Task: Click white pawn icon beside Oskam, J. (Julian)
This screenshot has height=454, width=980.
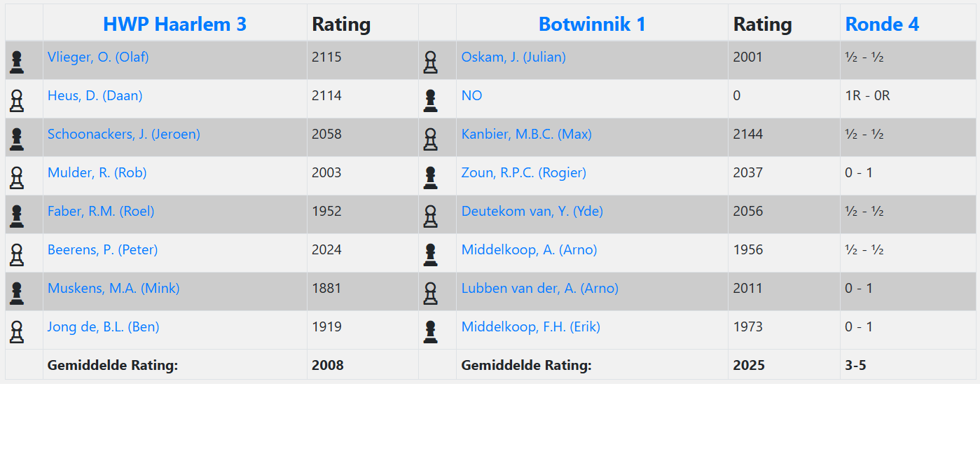Action: click(x=430, y=62)
